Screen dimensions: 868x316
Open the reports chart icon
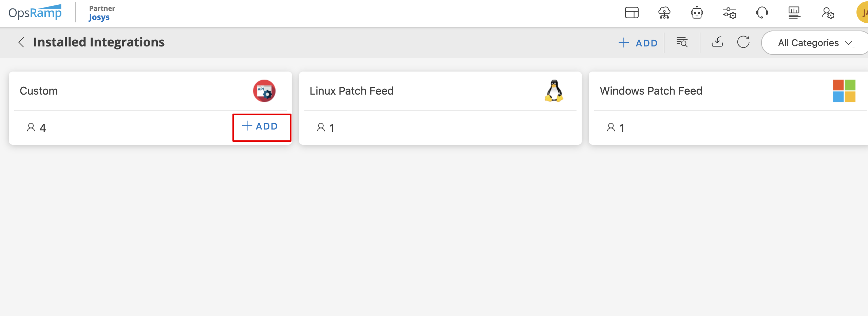pyautogui.click(x=794, y=13)
